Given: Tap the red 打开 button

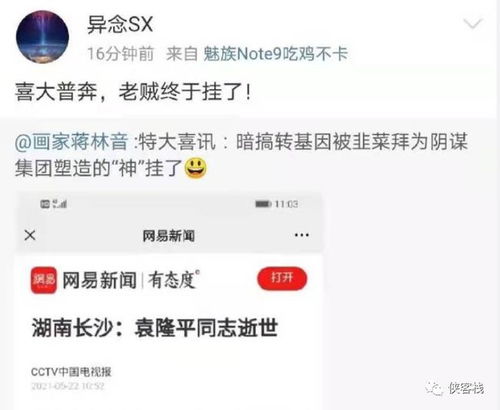Looking at the screenshot, I should point(282,278).
